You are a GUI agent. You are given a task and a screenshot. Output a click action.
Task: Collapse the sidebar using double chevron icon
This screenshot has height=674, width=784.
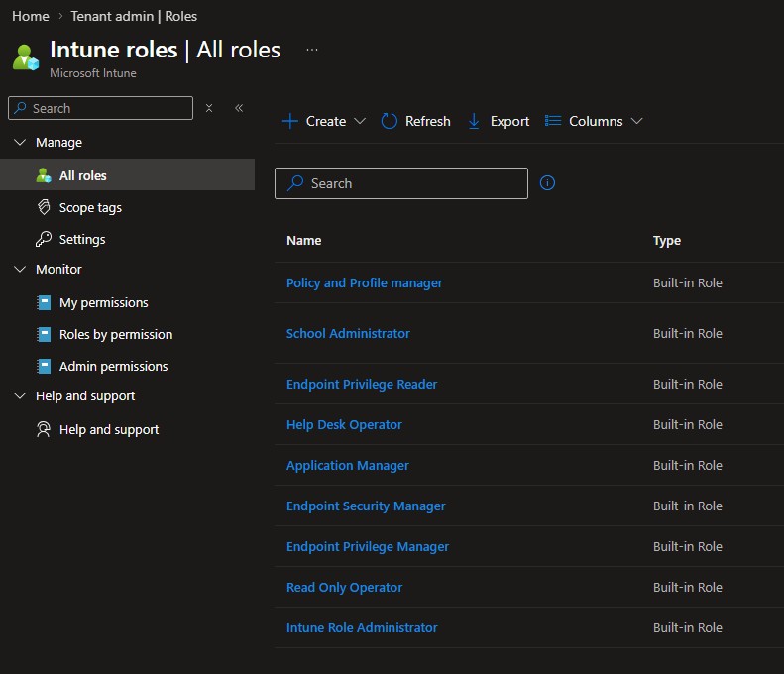(x=239, y=108)
